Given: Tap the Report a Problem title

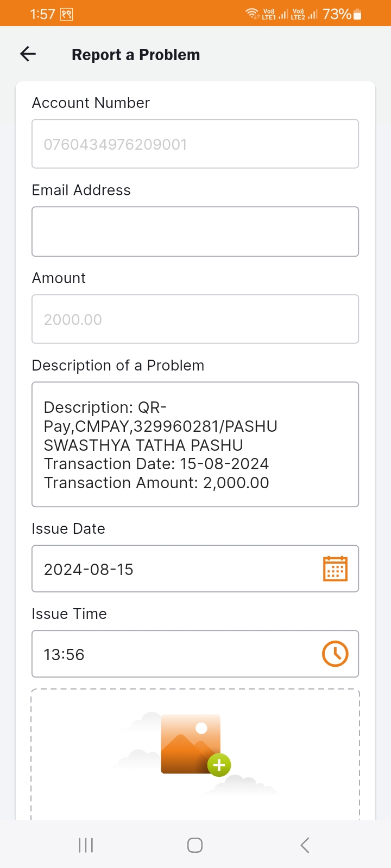Looking at the screenshot, I should coord(136,55).
